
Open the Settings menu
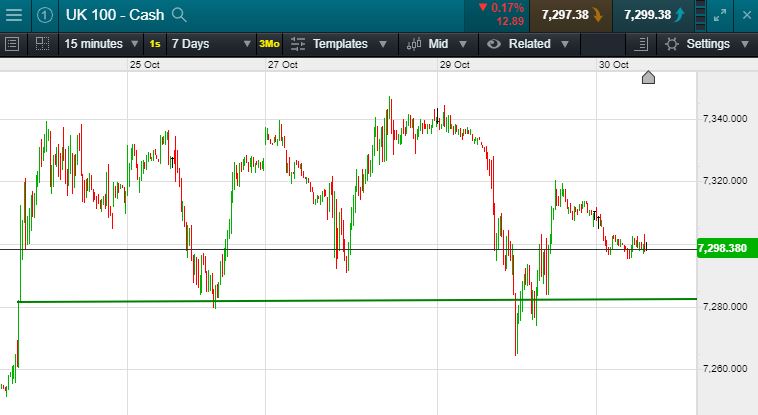coord(706,44)
